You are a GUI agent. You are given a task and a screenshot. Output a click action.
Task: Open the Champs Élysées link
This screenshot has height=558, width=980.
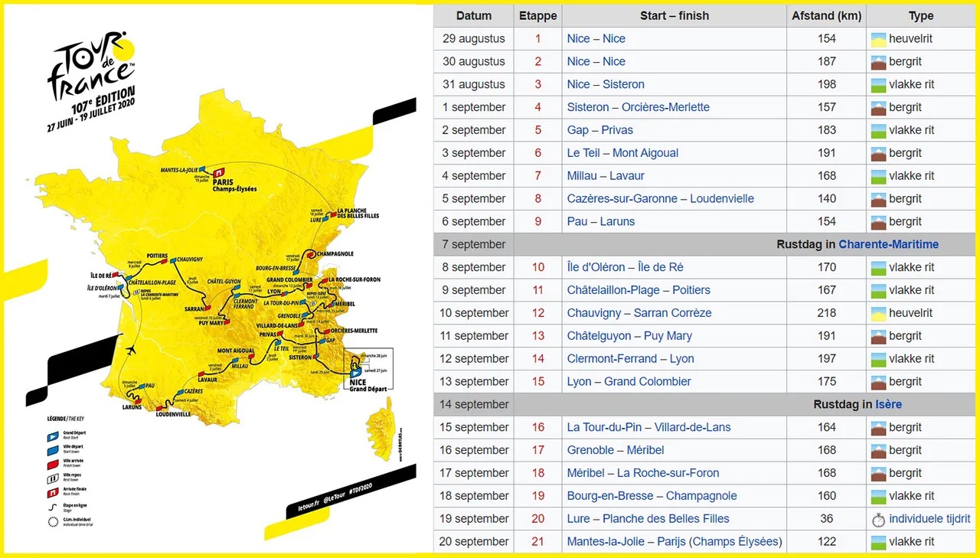coord(736,541)
